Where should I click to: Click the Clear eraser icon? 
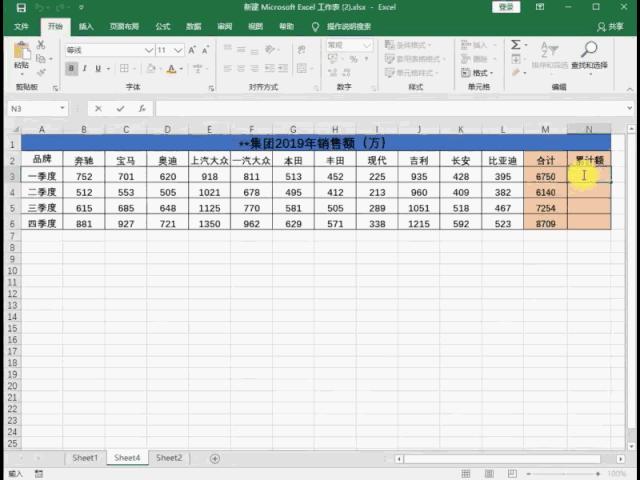tap(516, 73)
